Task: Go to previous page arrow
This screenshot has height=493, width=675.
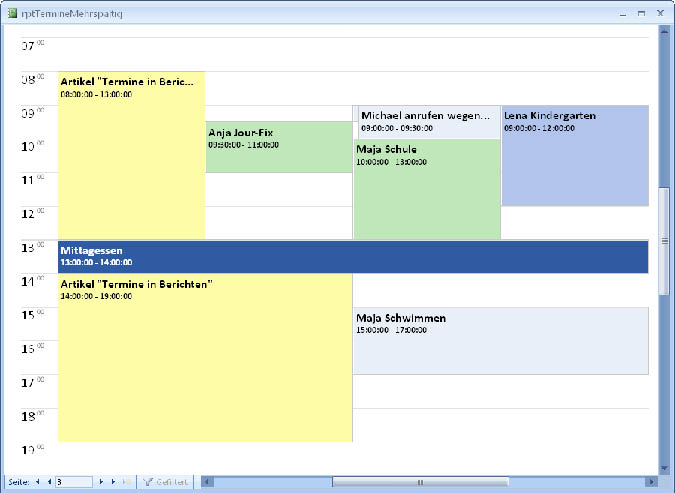Action: (x=49, y=482)
